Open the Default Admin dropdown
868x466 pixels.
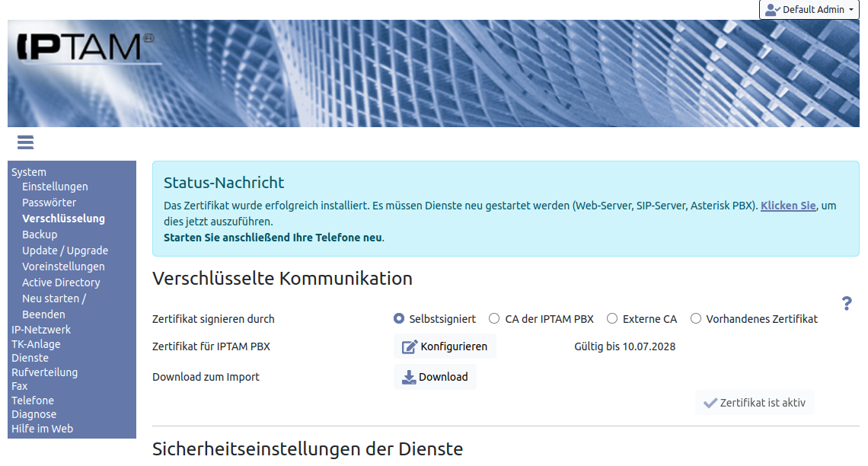pyautogui.click(x=809, y=10)
